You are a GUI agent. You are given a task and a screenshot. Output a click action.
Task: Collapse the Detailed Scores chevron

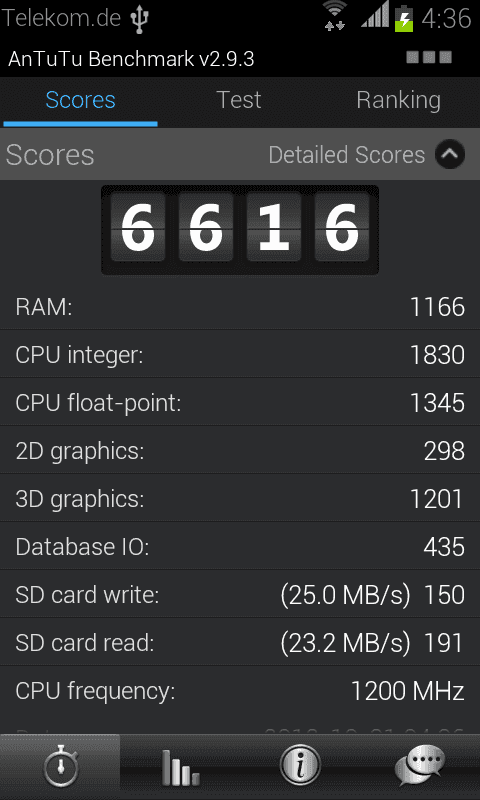click(x=450, y=154)
